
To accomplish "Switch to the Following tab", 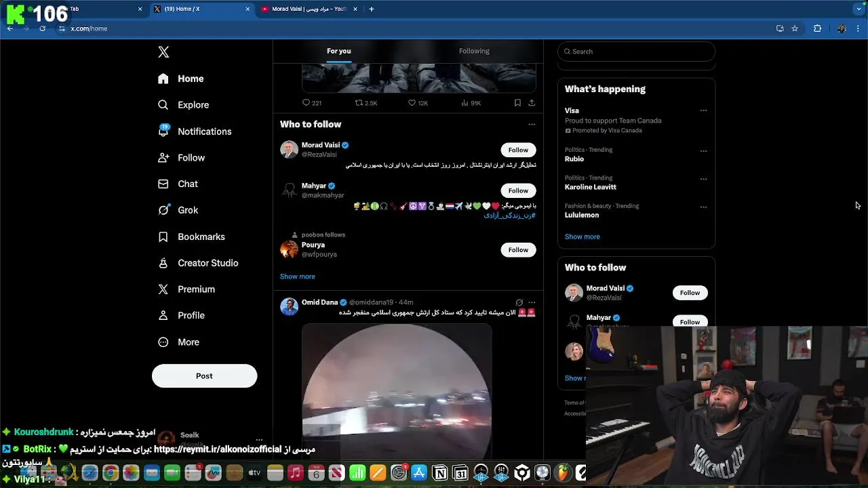I will (474, 51).
